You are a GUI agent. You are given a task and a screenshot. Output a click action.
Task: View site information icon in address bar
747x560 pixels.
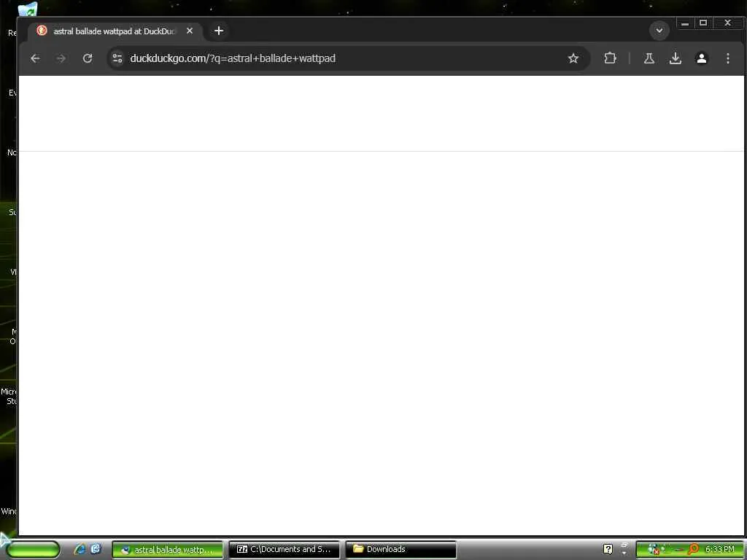[x=117, y=58]
